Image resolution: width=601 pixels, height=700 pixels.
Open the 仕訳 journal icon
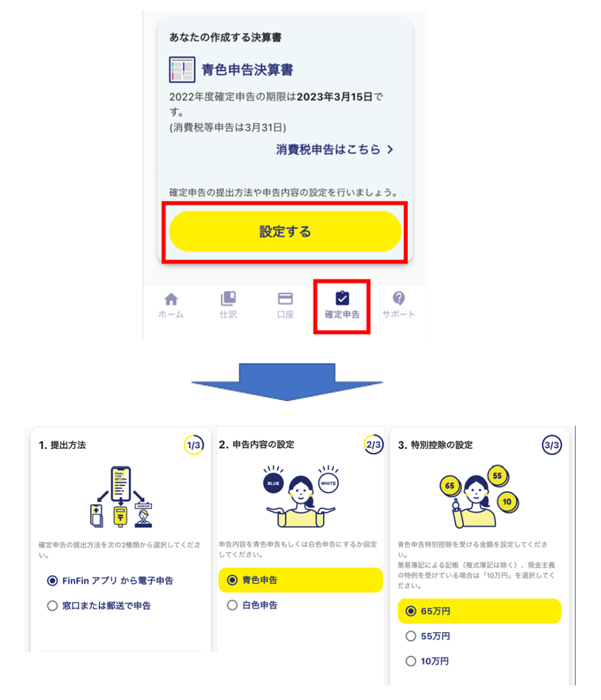228,298
